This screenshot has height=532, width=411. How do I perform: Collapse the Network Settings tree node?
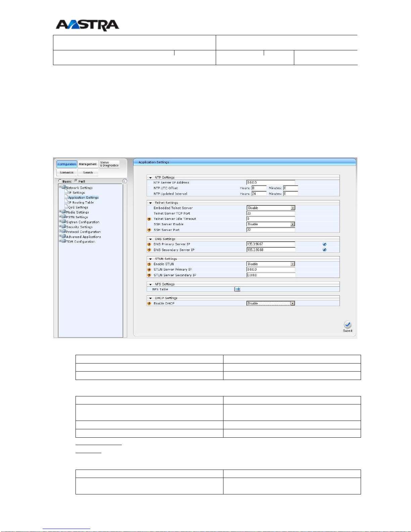[60, 187]
